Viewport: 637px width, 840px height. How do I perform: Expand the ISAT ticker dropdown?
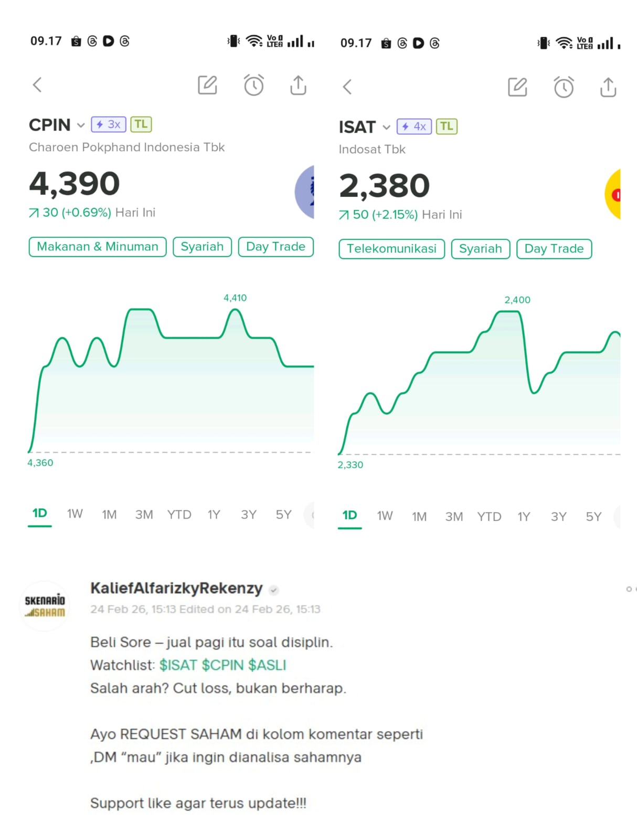(x=387, y=128)
